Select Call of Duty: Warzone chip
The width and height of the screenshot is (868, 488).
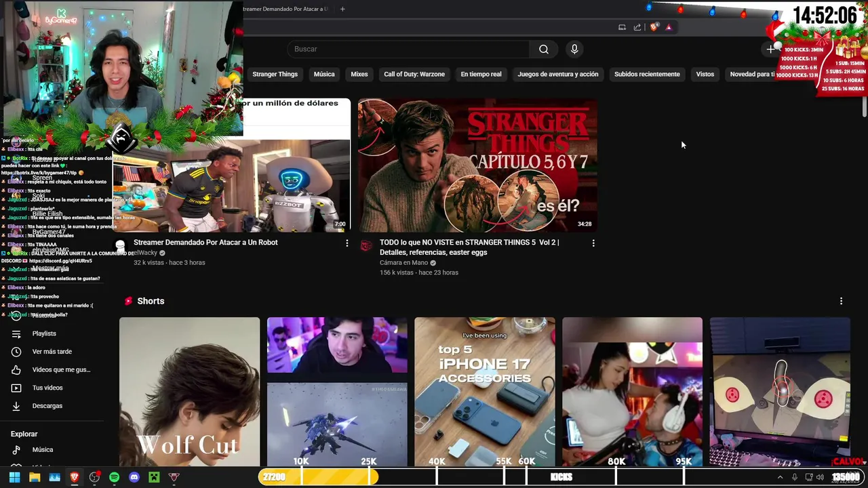click(414, 74)
